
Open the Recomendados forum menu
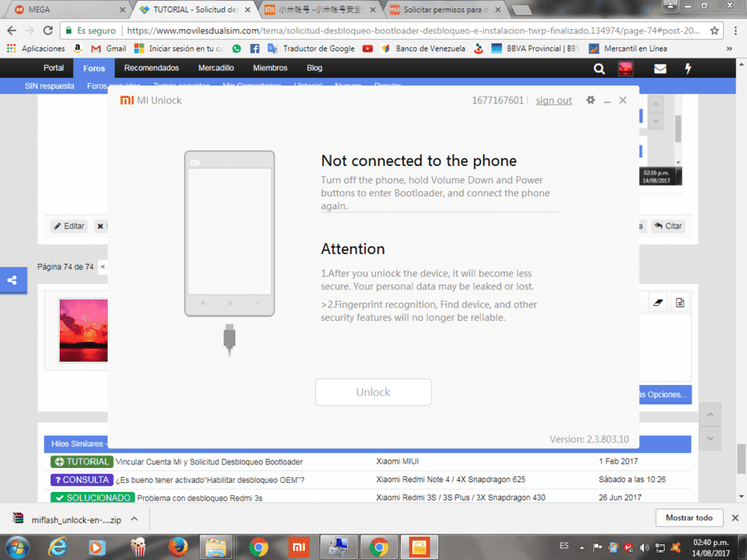[152, 68]
